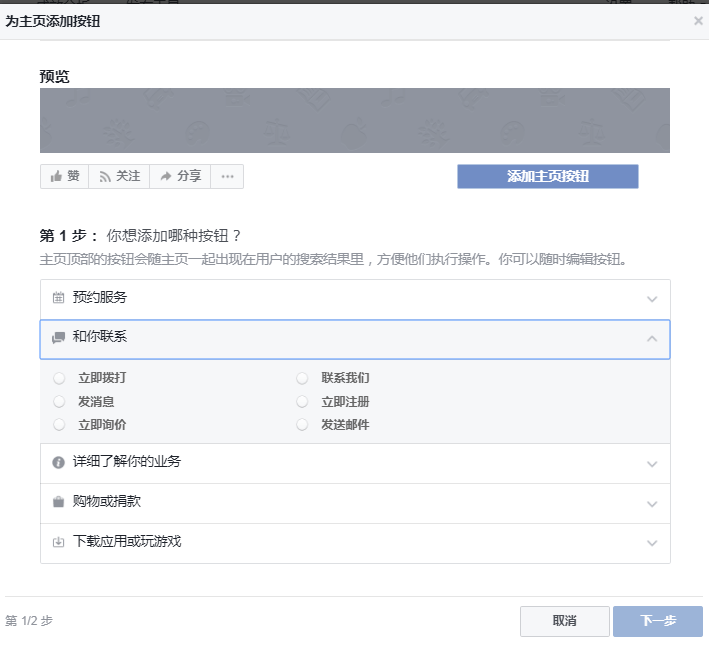Expand the 详细了解你的业务 section chevron
Image resolution: width=709 pixels, height=648 pixels.
point(652,464)
